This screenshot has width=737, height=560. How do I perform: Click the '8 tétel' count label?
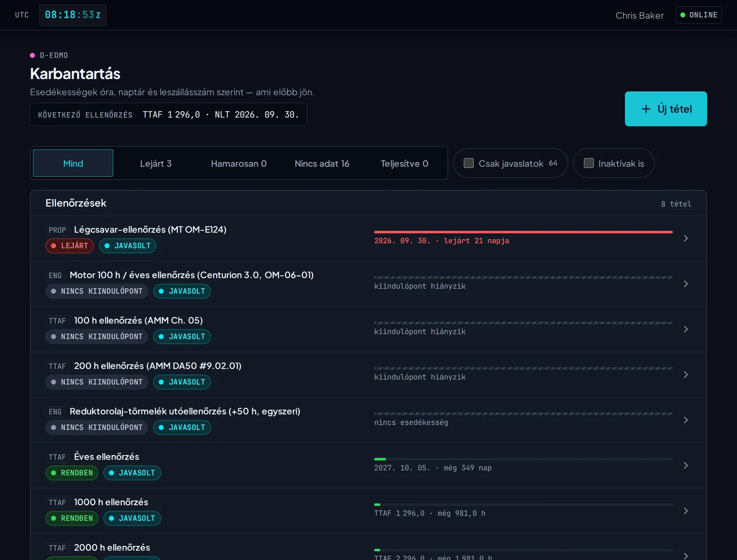click(676, 204)
